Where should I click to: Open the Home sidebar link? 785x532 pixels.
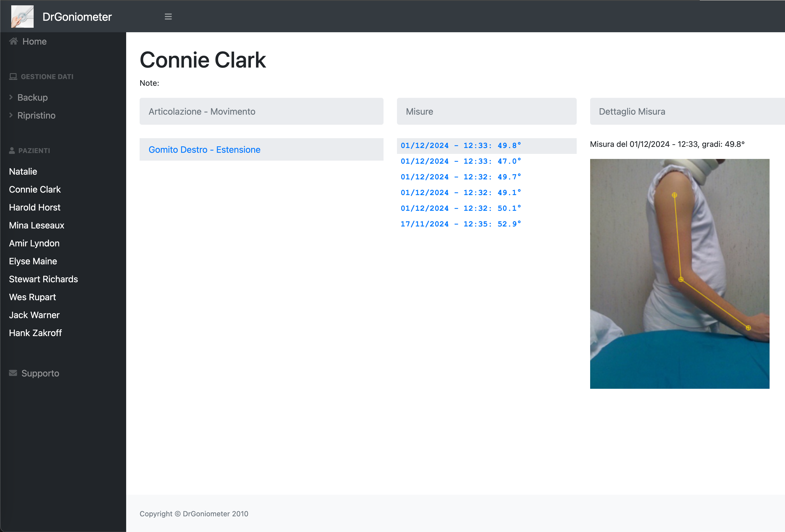[34, 41]
